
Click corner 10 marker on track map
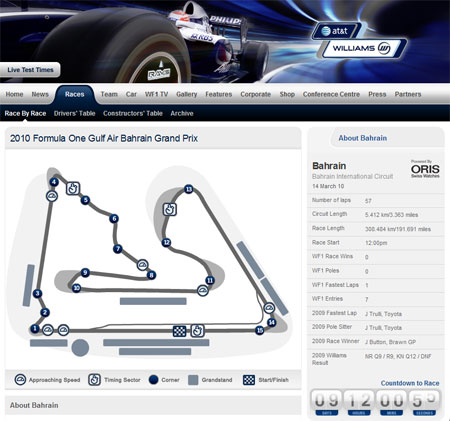pos(76,288)
